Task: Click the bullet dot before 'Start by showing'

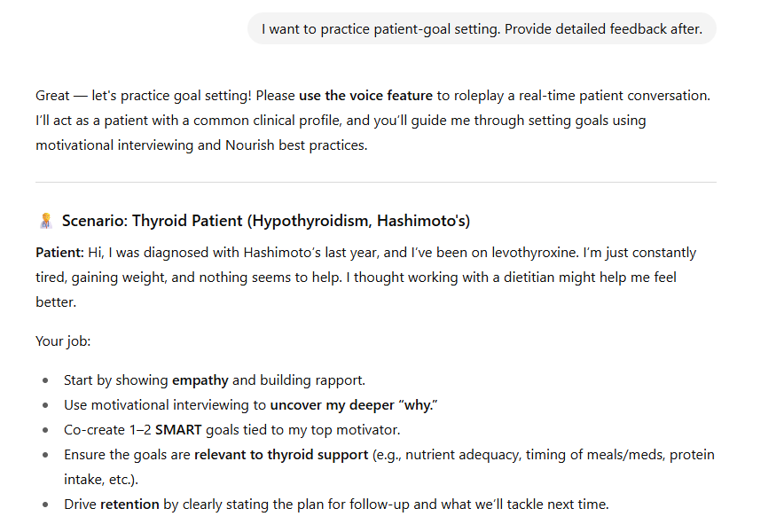Action: point(45,380)
